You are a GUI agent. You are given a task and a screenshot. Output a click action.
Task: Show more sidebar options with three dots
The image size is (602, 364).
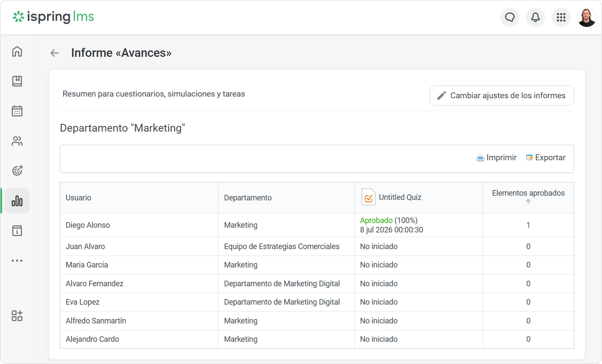pyautogui.click(x=17, y=261)
